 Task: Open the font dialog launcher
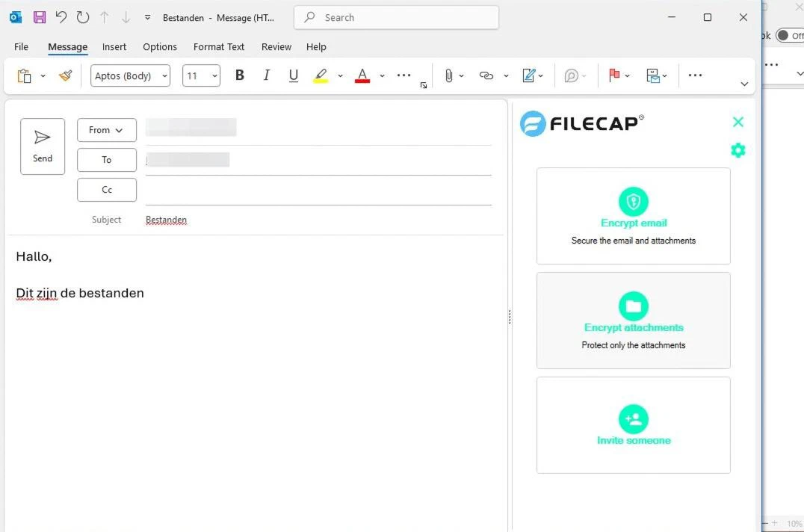coord(424,86)
